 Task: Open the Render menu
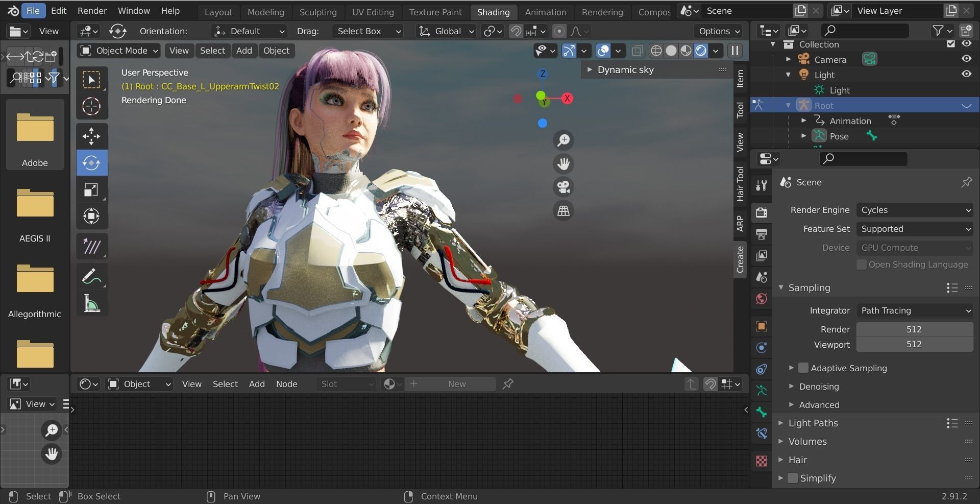(x=92, y=11)
